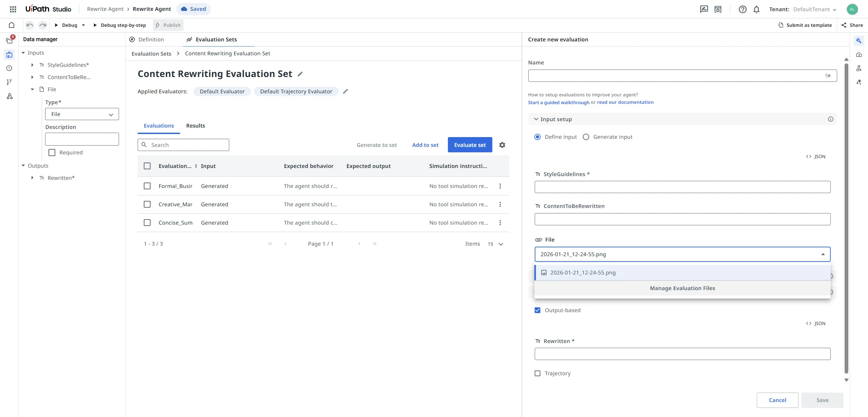This screenshot has height=417, width=868.
Task: Select the Generate input radio button
Action: [586, 137]
